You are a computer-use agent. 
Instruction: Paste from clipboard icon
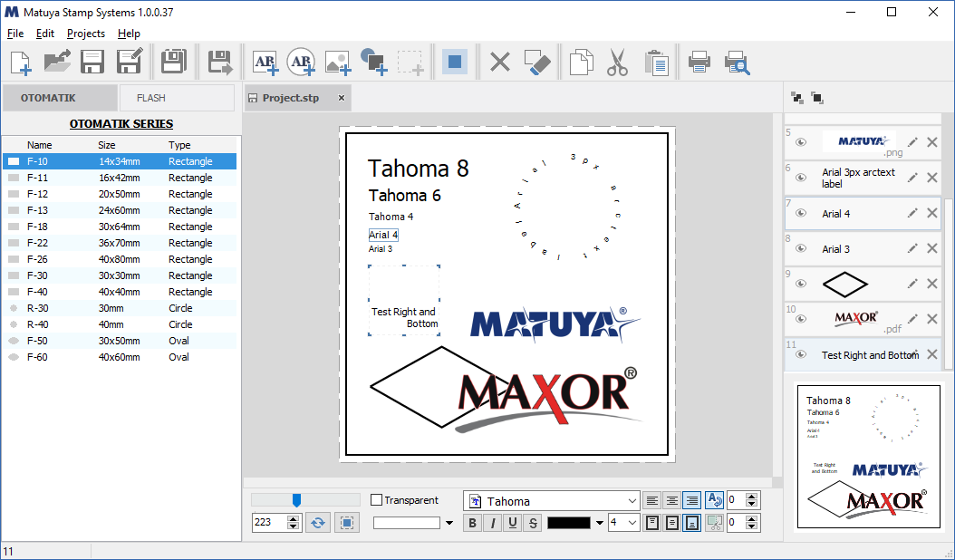pos(657,63)
